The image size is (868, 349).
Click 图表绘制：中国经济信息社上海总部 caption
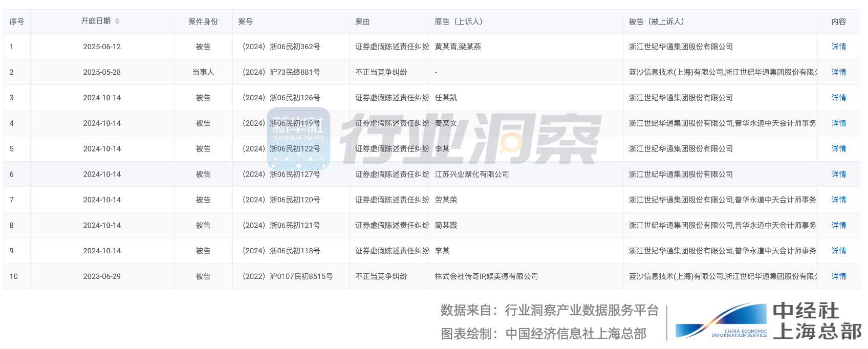pos(543,334)
